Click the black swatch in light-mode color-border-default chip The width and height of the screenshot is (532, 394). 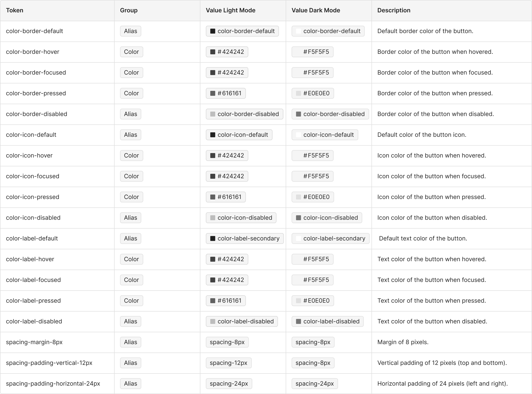213,31
